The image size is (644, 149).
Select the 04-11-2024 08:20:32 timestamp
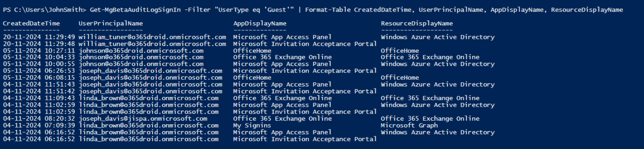coord(39,119)
